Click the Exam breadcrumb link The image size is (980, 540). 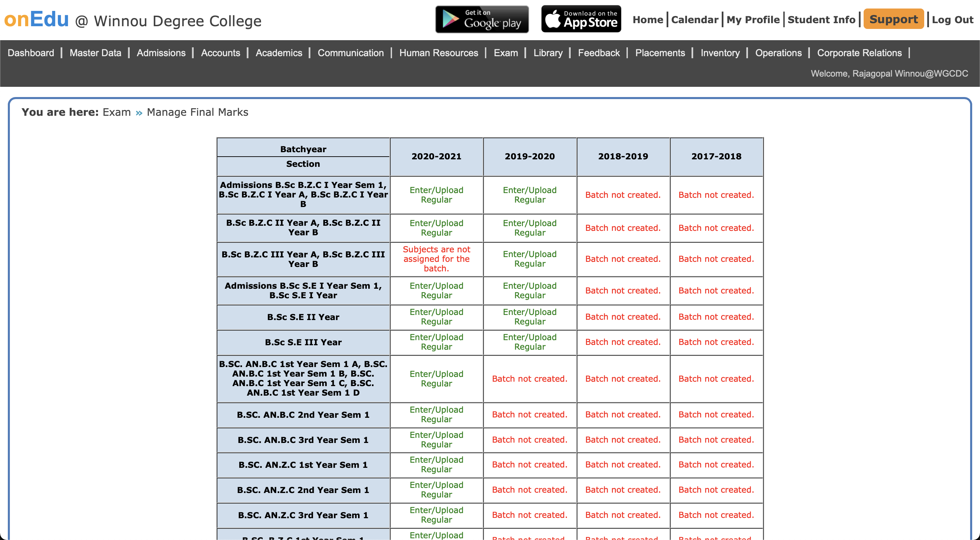(116, 112)
